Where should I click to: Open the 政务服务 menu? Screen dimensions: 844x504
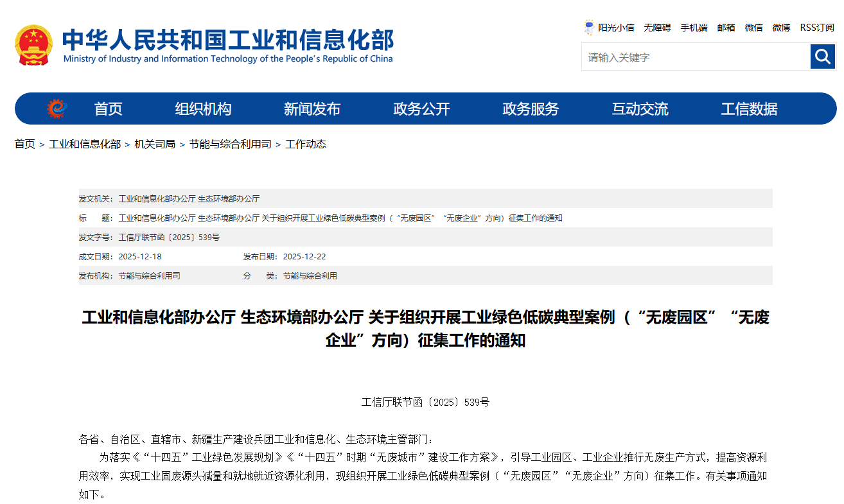(x=531, y=109)
